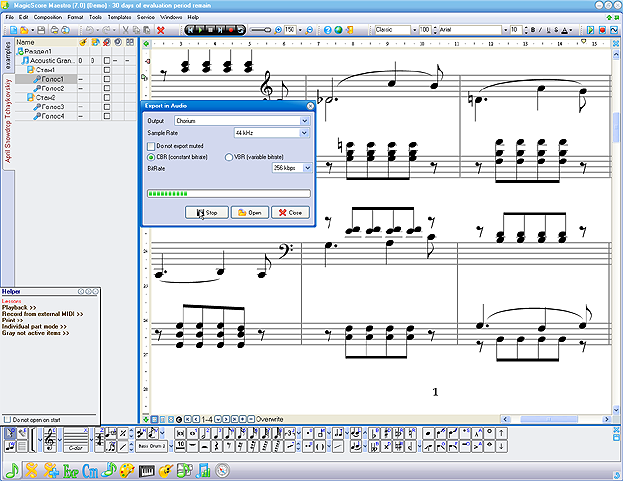Click the blue Cm chord panel icon
This screenshot has height=481, width=623.
90,471
